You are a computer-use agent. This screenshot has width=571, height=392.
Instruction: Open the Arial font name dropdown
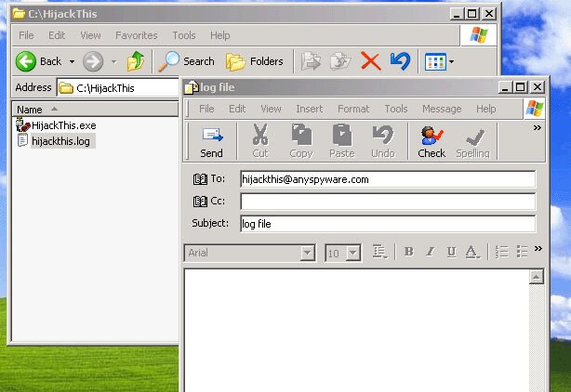[x=307, y=253]
